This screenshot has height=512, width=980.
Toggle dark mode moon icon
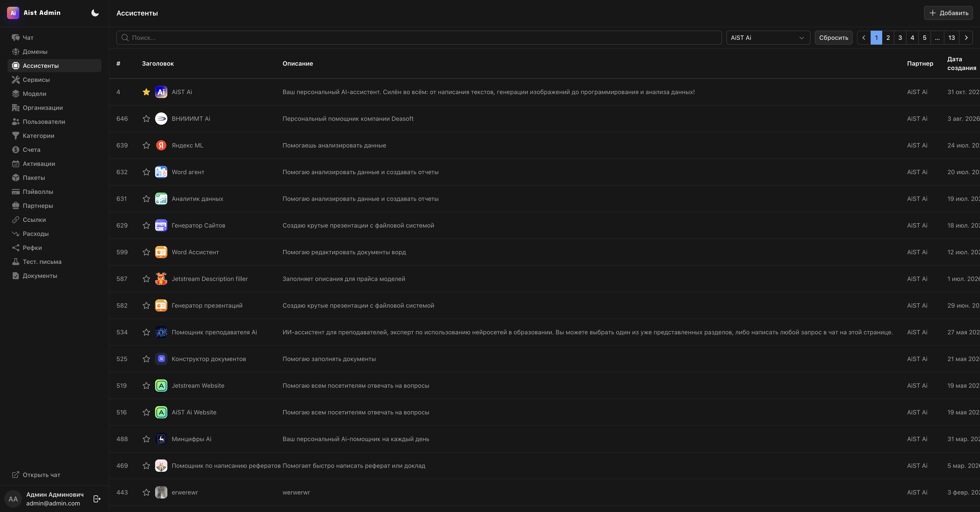point(95,13)
